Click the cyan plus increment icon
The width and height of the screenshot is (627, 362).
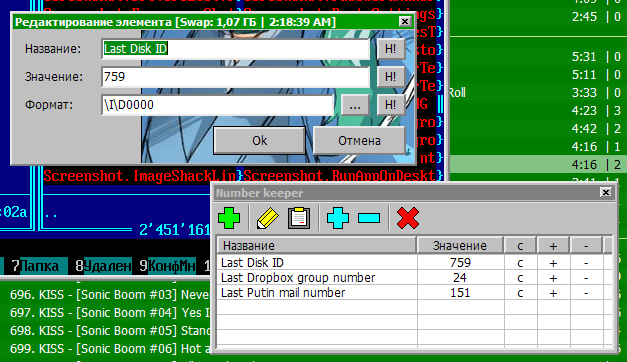[x=337, y=218]
